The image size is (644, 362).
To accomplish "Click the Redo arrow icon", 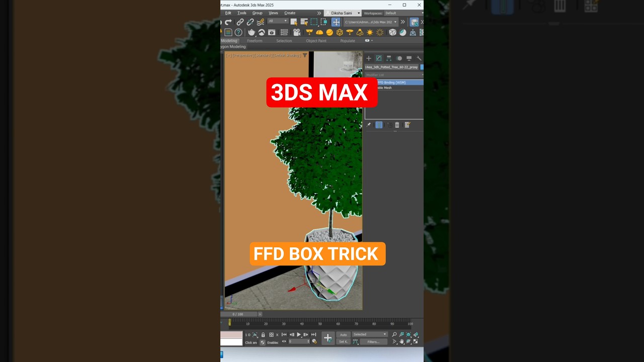I will 228,22.
